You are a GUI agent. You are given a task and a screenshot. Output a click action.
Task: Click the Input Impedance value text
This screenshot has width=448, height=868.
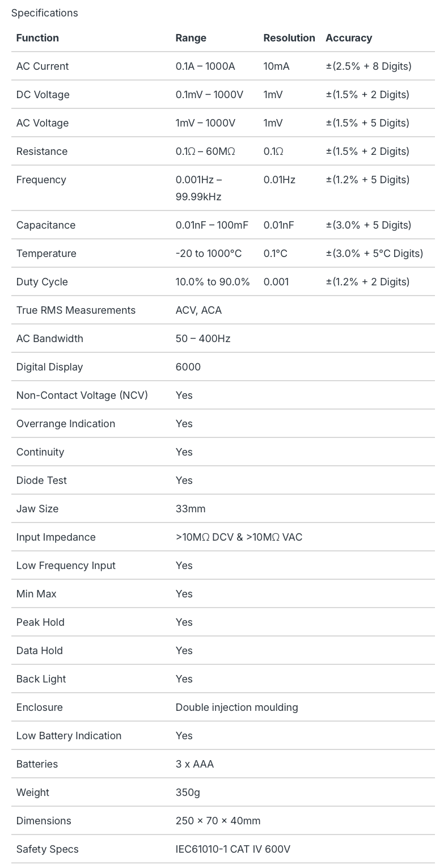pos(239,537)
